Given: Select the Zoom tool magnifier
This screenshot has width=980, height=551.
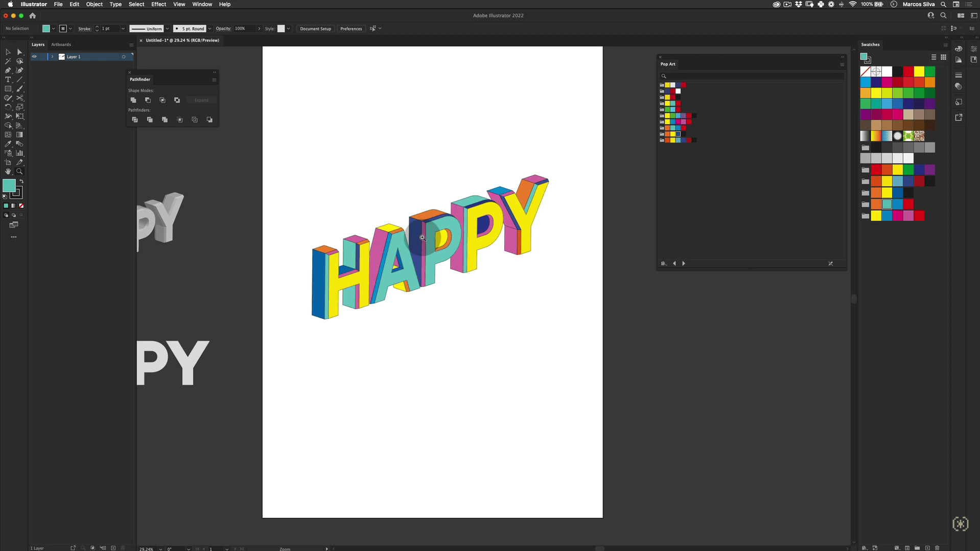Looking at the screenshot, I should 19,172.
